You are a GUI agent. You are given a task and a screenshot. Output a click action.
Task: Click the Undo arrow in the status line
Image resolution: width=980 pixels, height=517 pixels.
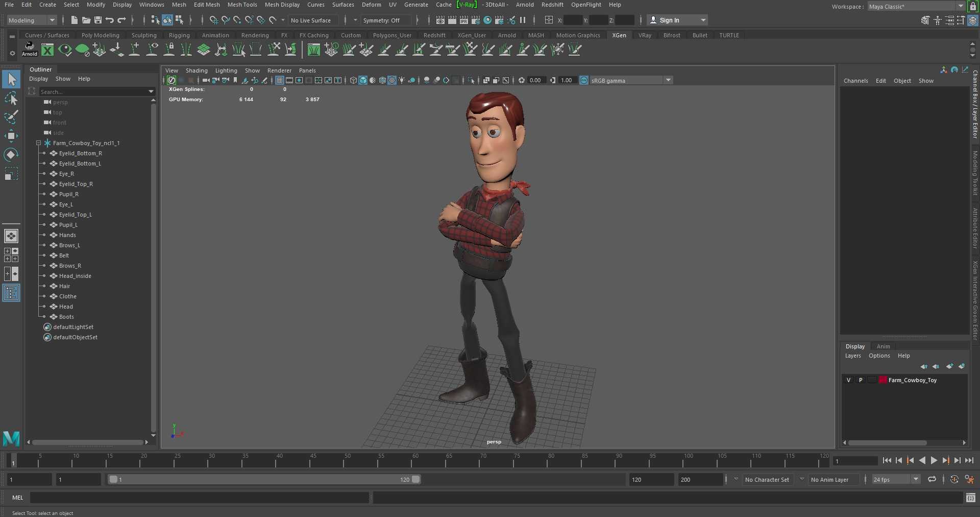pyautogui.click(x=110, y=20)
